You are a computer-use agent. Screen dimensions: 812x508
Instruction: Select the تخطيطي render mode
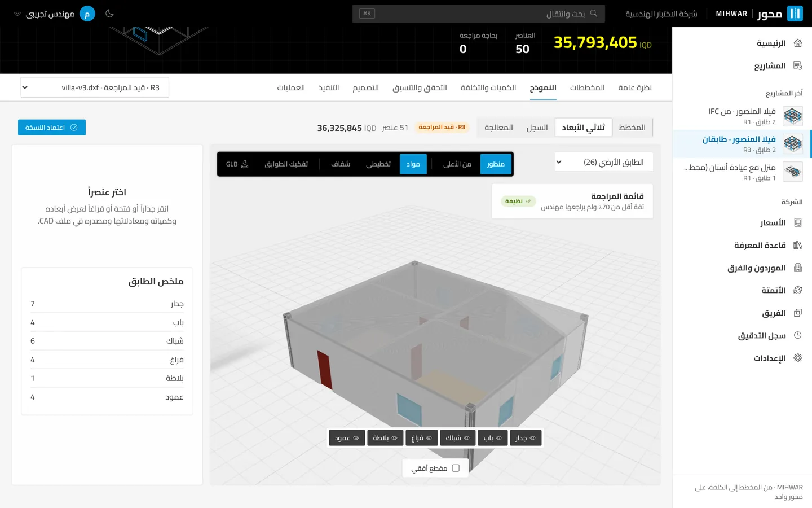coord(378,164)
